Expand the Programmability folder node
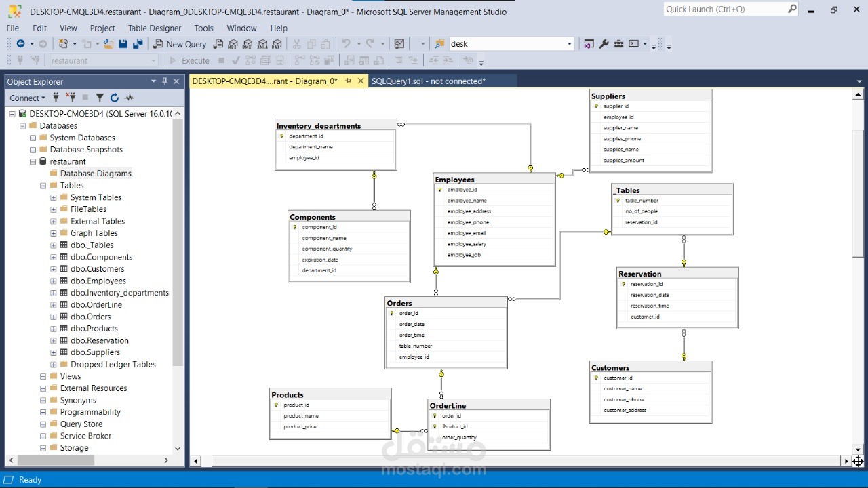The height and width of the screenshot is (488, 868). 43,412
